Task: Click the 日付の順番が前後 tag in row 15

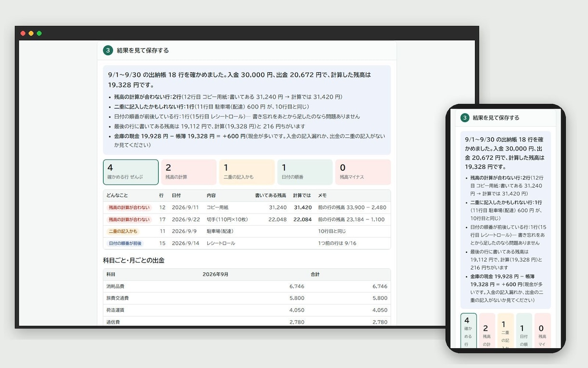Action: pyautogui.click(x=125, y=244)
